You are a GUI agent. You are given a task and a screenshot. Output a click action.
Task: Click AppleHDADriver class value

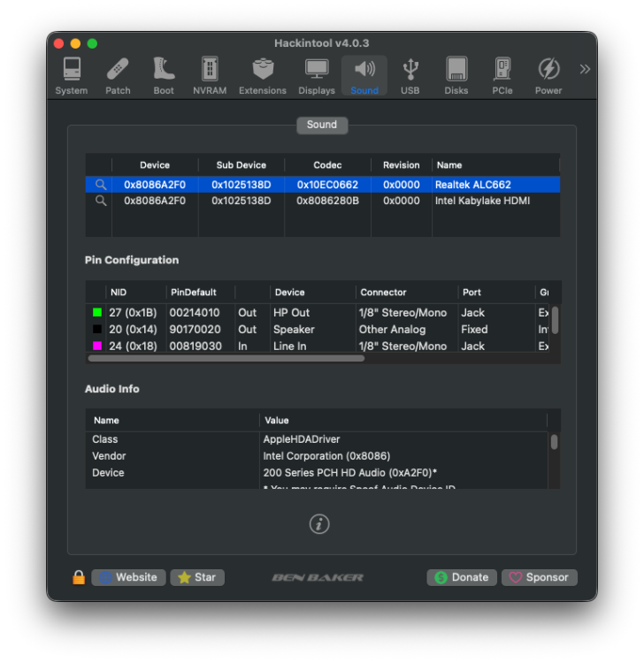pyautogui.click(x=302, y=438)
